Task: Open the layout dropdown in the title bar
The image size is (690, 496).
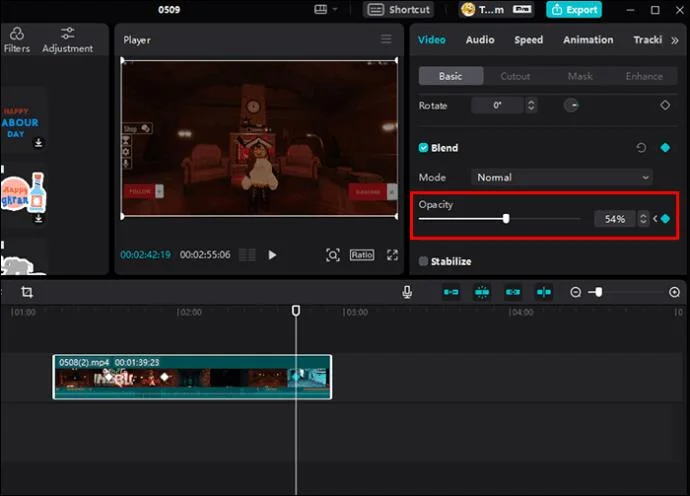Action: tap(325, 10)
